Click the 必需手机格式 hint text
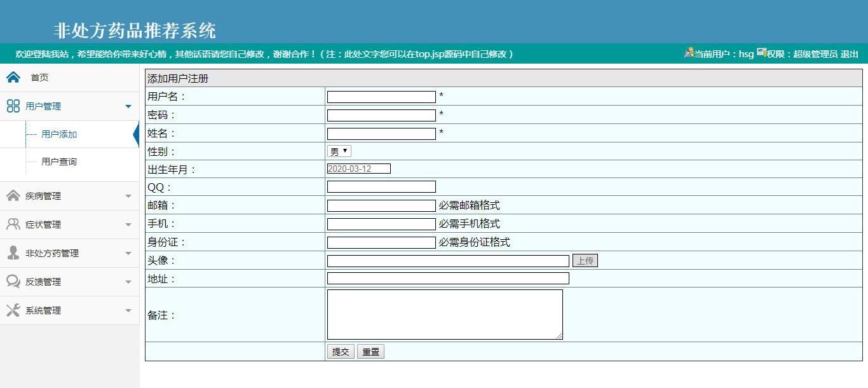Screen dimensions: 868x388 coord(469,224)
